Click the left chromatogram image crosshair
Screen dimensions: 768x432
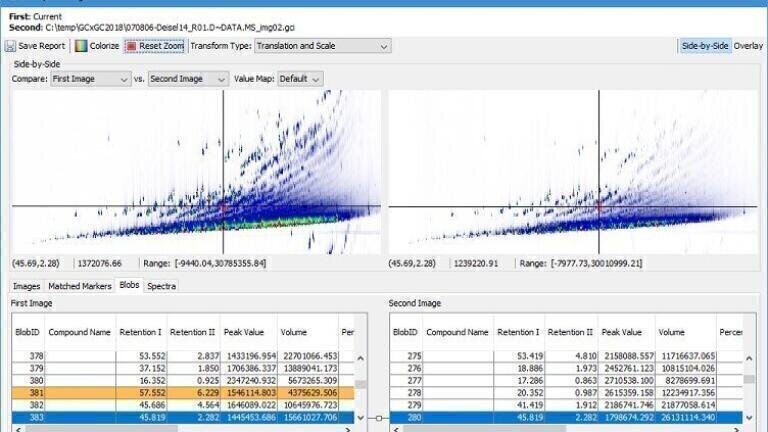223,206
